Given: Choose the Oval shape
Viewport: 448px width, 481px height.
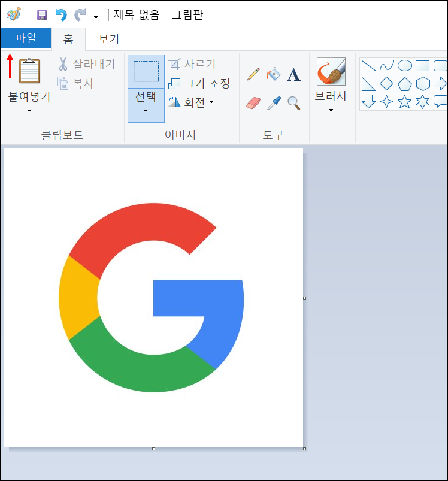Looking at the screenshot, I should tap(405, 66).
